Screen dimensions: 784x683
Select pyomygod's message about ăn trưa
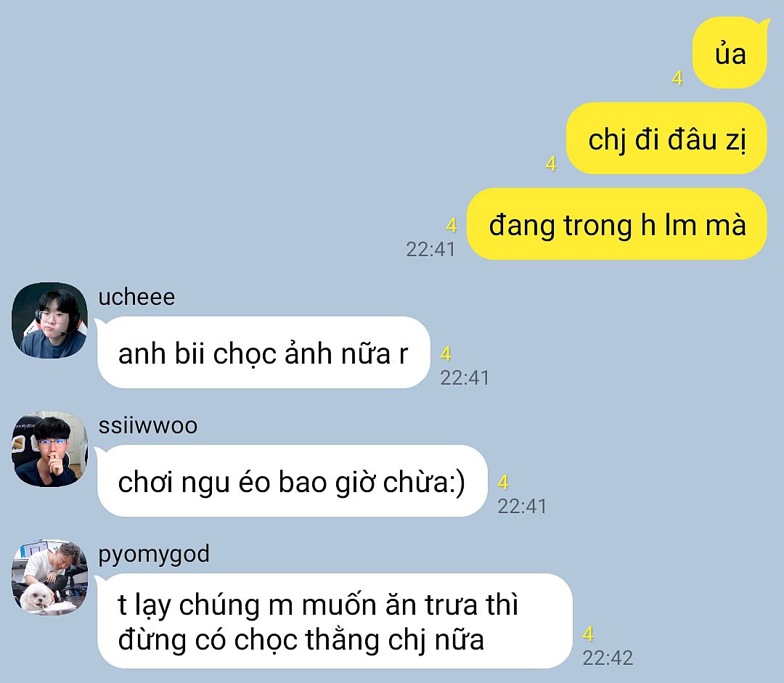pos(334,621)
